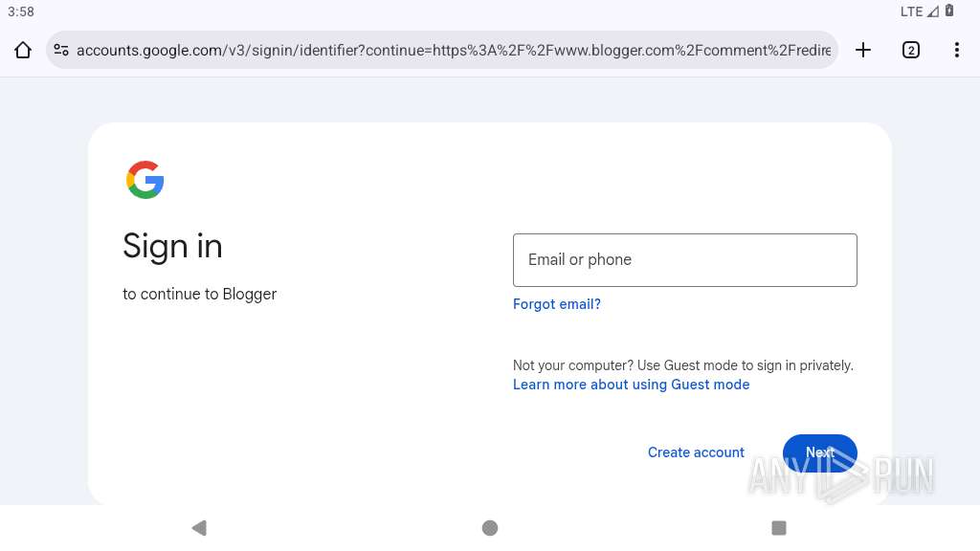This screenshot has height=551, width=980.
Task: Tap the 3:58 clock in status bar
Action: coord(21,11)
